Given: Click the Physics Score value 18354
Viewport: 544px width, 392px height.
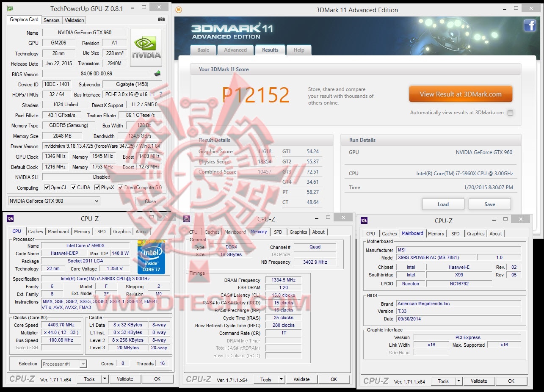Looking at the screenshot, I should point(265,162).
